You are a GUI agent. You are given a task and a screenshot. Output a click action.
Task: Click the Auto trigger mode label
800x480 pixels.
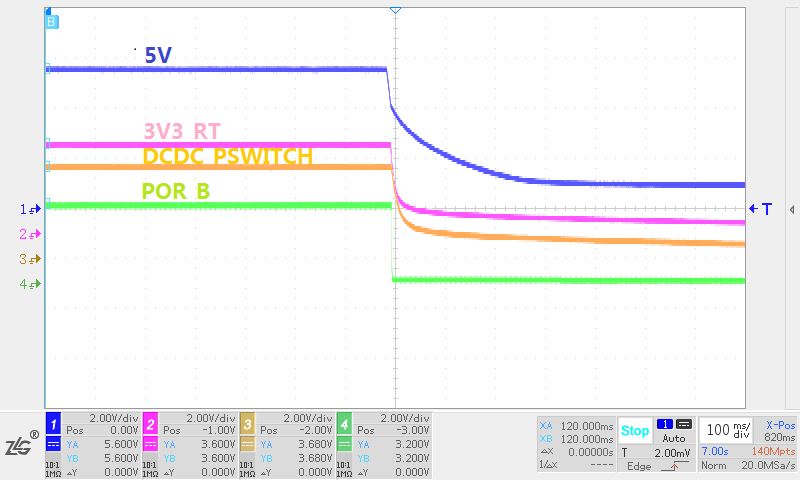[673, 438]
